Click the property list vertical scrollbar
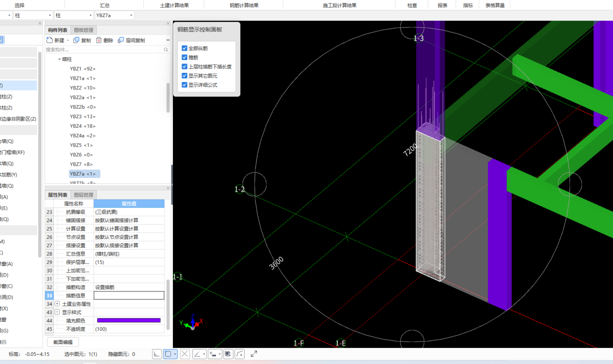This screenshot has width=613, height=364. pos(168,305)
